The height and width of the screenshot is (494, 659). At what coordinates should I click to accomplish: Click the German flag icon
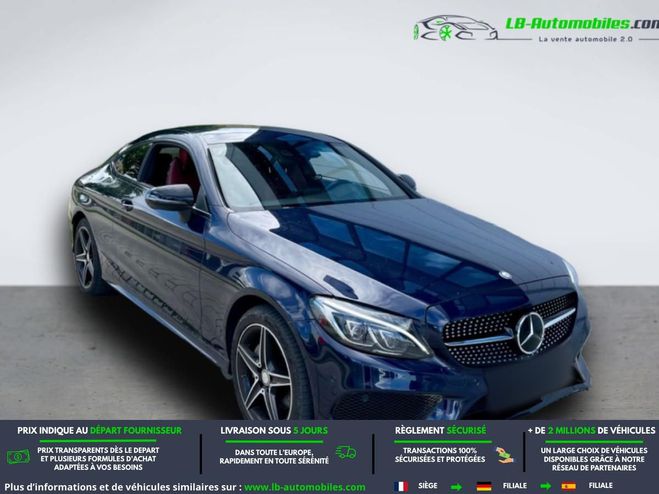pos(484,486)
